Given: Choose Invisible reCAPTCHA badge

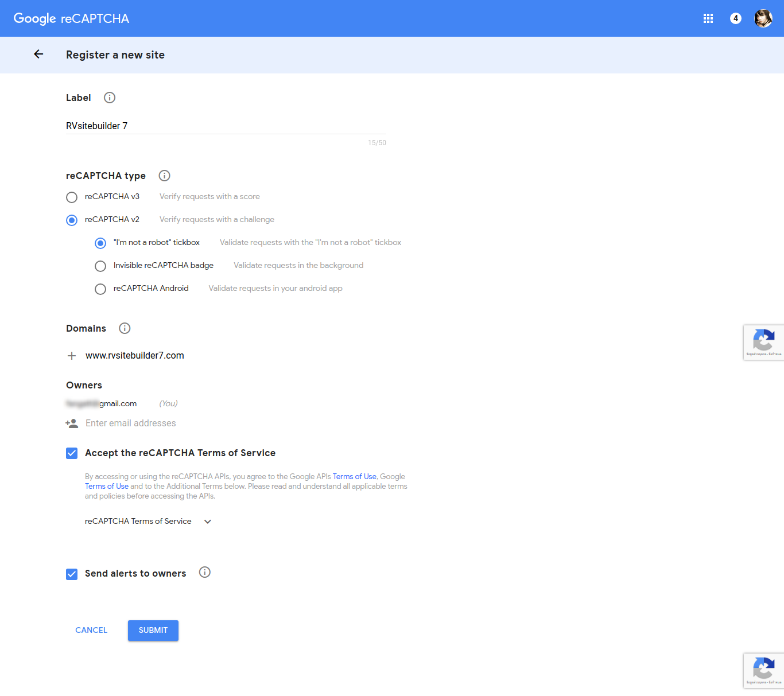Looking at the screenshot, I should [x=100, y=266].
